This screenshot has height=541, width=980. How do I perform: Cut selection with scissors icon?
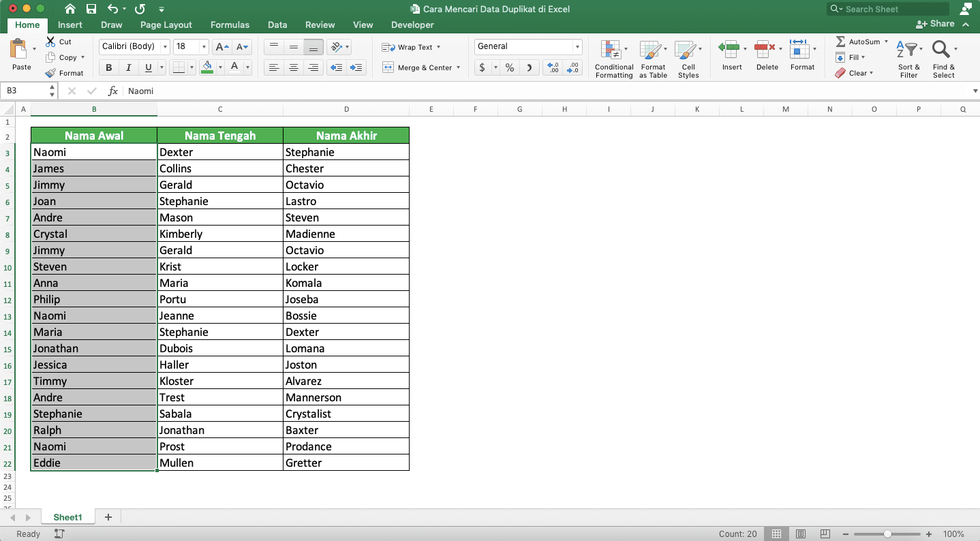coord(50,42)
